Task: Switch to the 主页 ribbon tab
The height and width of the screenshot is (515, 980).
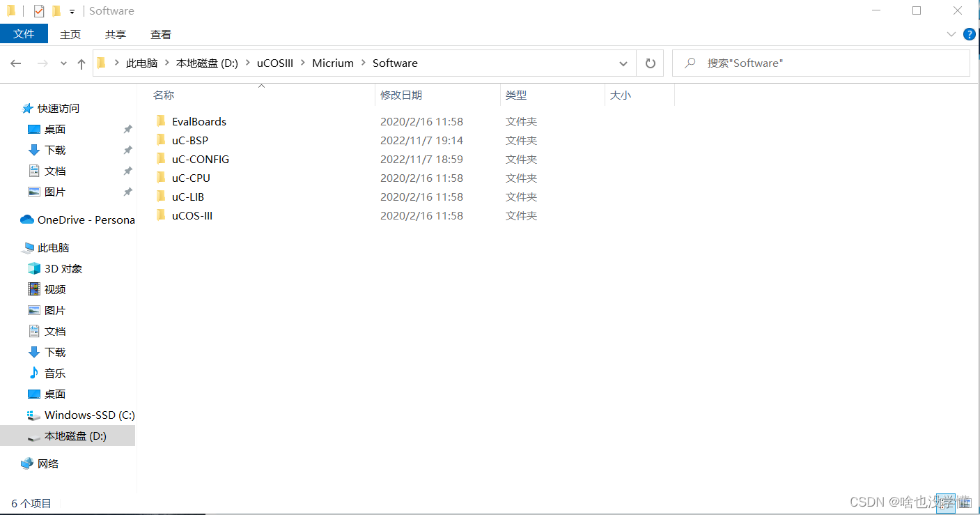Action: [70, 34]
